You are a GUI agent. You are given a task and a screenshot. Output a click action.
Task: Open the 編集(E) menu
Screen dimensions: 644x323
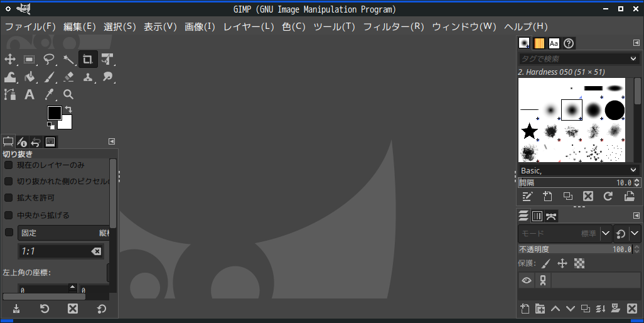point(80,27)
